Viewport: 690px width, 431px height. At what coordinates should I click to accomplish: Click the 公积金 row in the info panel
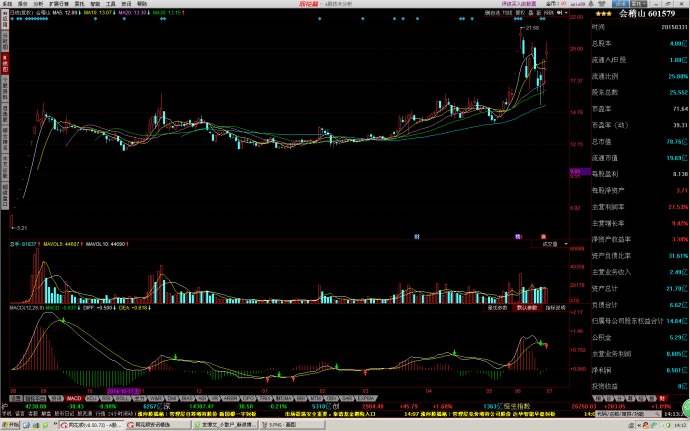coord(640,337)
